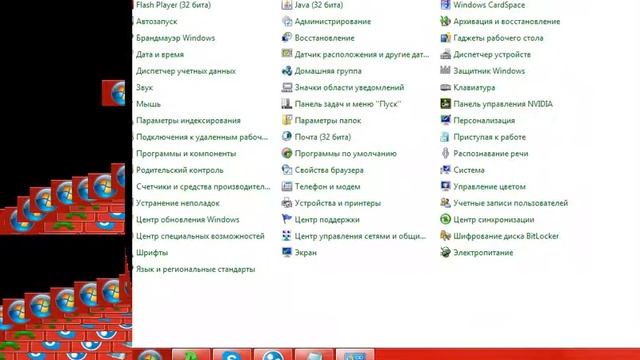Click the Центр синхронизации green icon
This screenshot has height=360, width=640.
click(445, 219)
